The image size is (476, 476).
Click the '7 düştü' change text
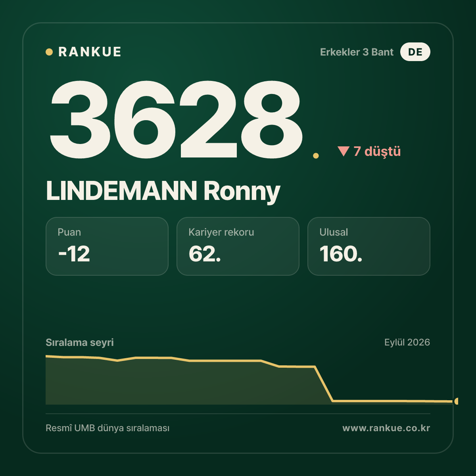coord(377,151)
